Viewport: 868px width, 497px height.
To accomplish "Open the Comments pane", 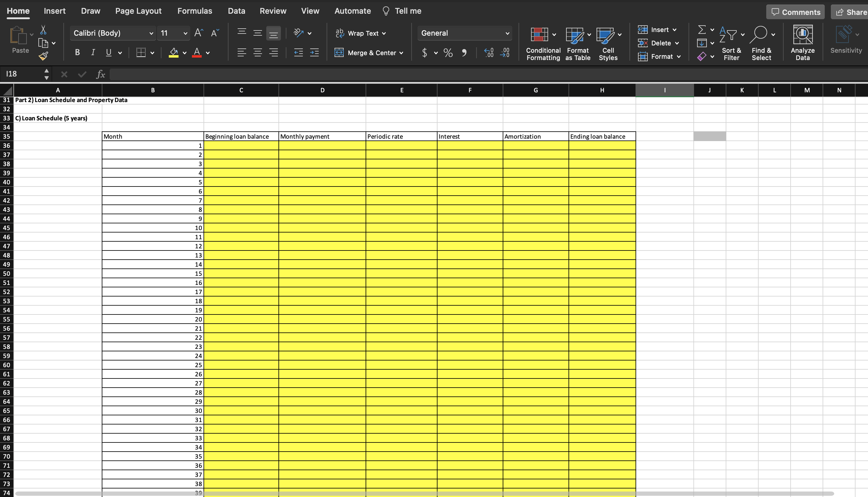I will [x=795, y=12].
